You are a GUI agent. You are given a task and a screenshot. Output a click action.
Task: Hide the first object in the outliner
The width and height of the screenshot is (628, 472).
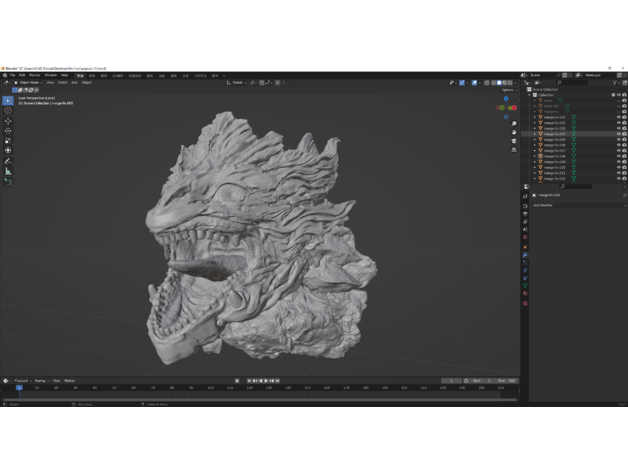coord(618,101)
